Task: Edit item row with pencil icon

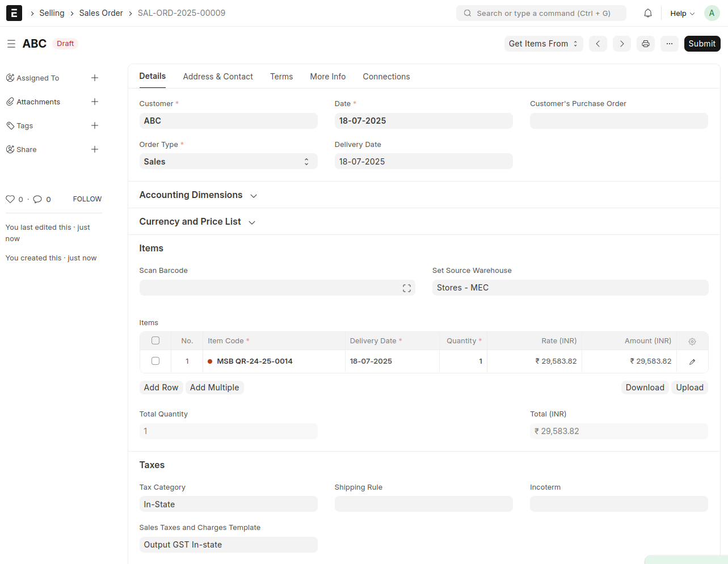Action: (x=692, y=362)
